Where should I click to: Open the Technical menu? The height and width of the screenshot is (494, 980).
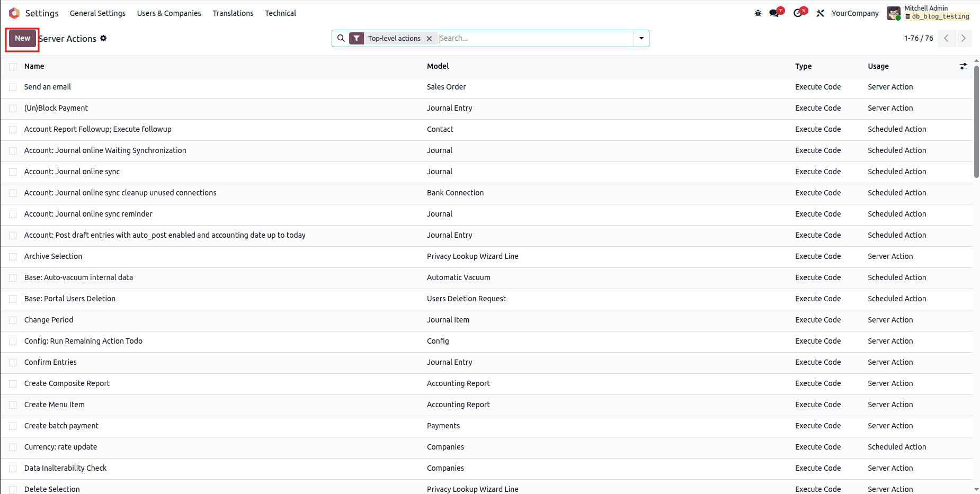280,13
